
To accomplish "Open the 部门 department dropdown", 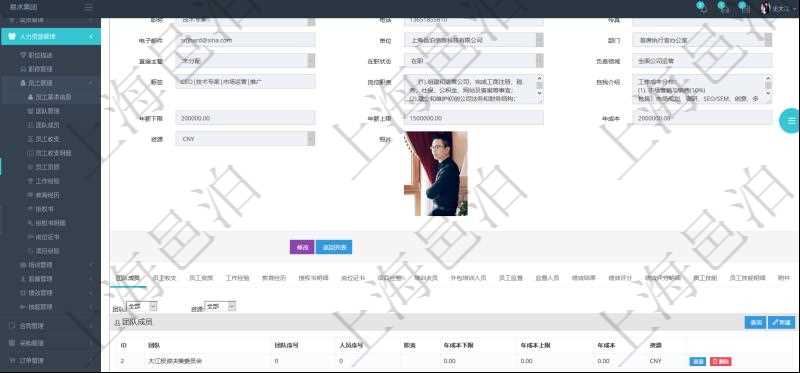I will [702, 40].
